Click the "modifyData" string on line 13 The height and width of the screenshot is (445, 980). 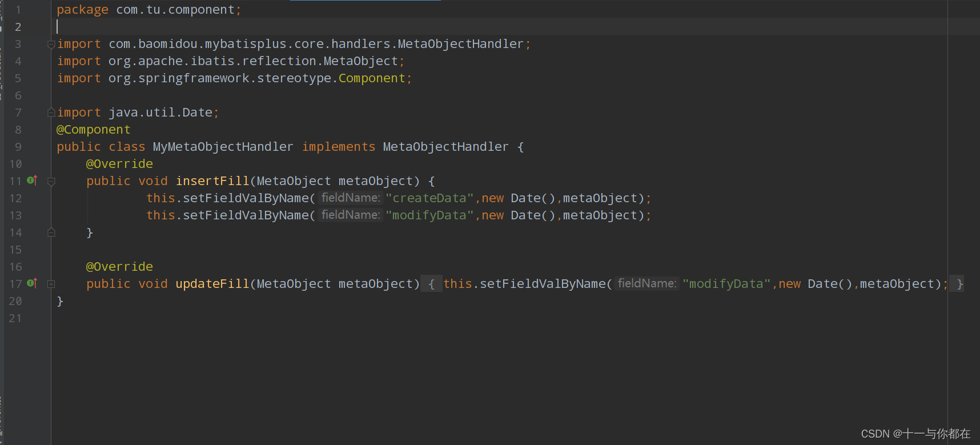(429, 215)
